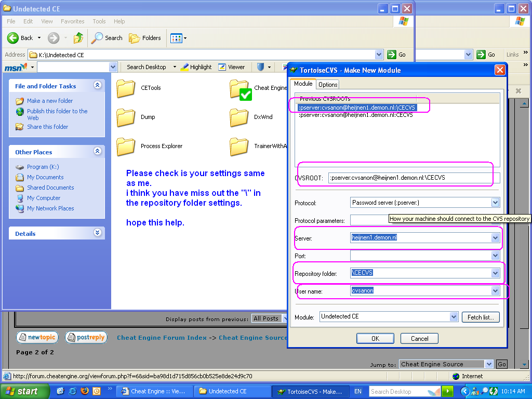Screen dimensions: 532x399
Task: Open the Process Explorer folder
Action: (x=149, y=146)
